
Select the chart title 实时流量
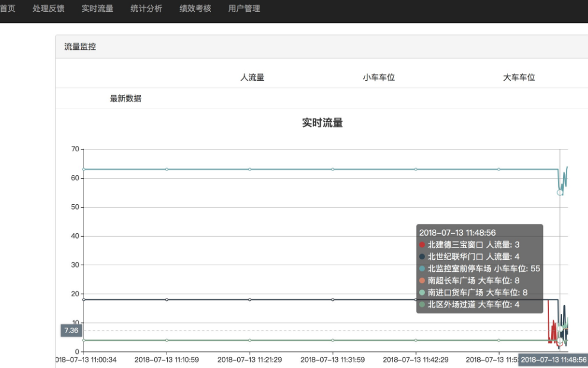pos(322,123)
